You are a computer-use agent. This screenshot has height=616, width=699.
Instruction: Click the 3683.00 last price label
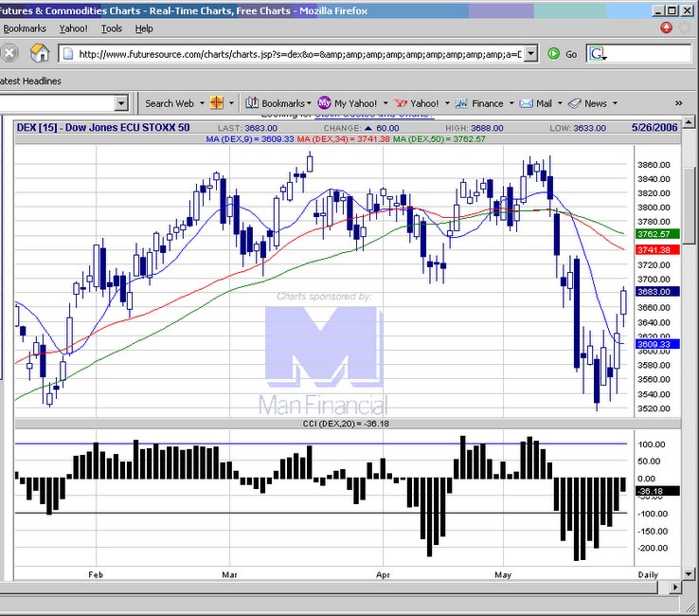pyautogui.click(x=657, y=292)
